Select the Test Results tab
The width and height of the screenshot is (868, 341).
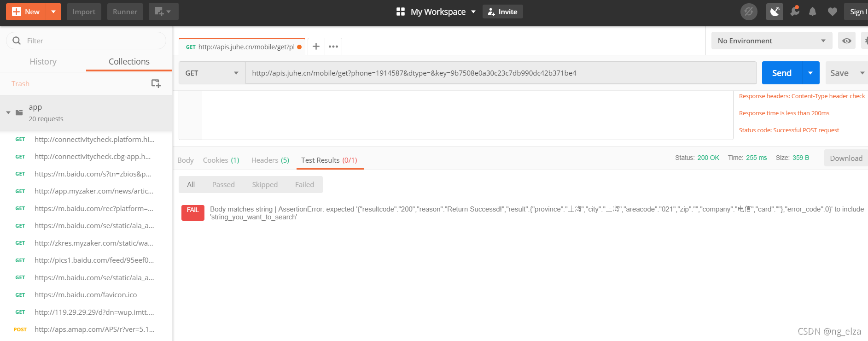(329, 160)
